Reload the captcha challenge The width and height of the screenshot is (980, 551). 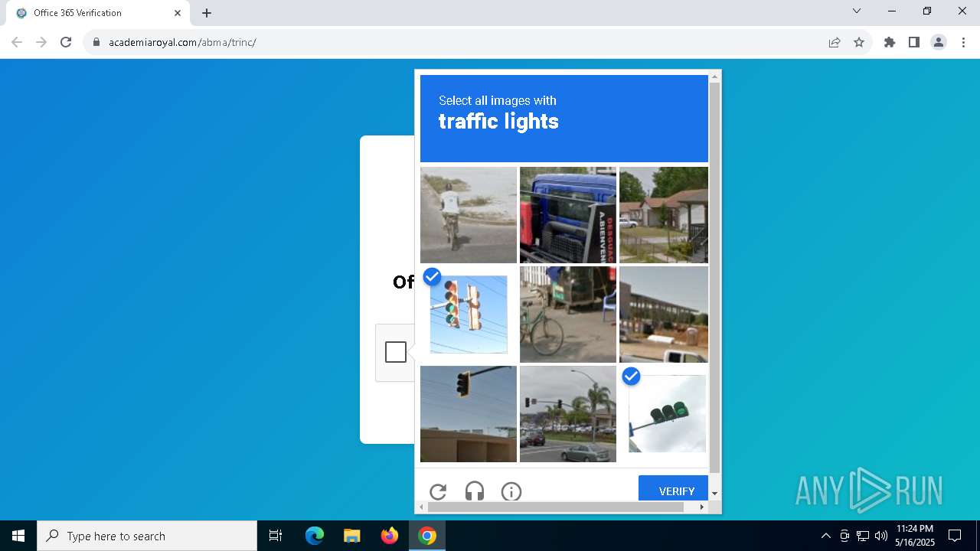click(438, 491)
